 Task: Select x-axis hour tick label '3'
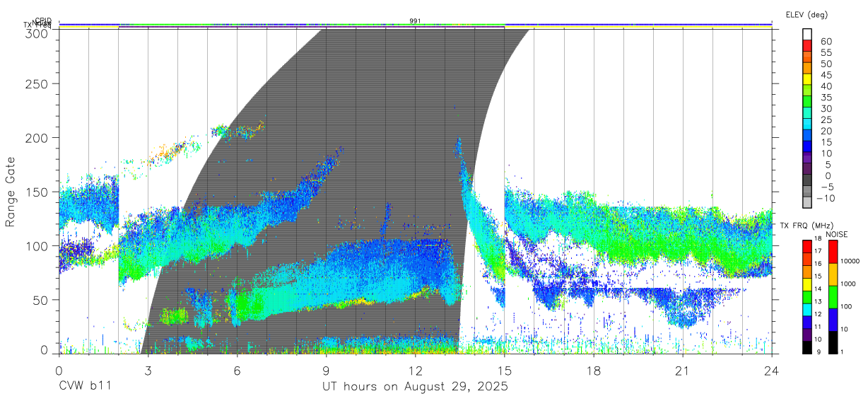(148, 371)
